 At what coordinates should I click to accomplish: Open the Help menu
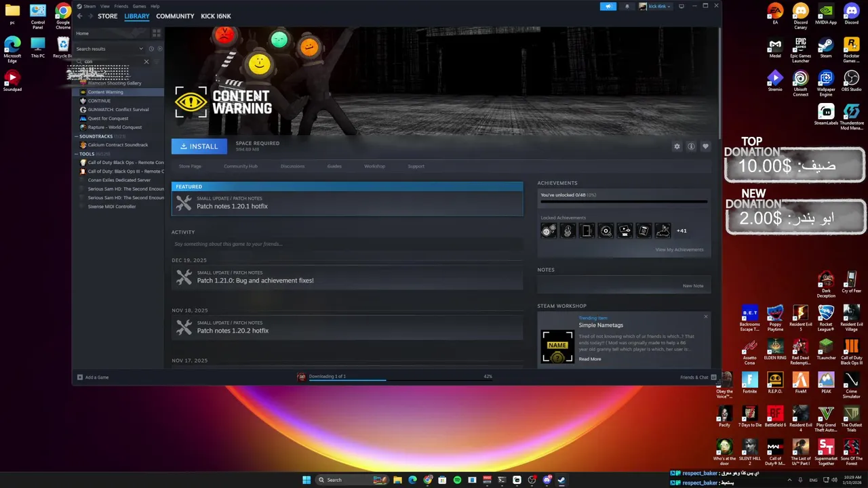155,6
